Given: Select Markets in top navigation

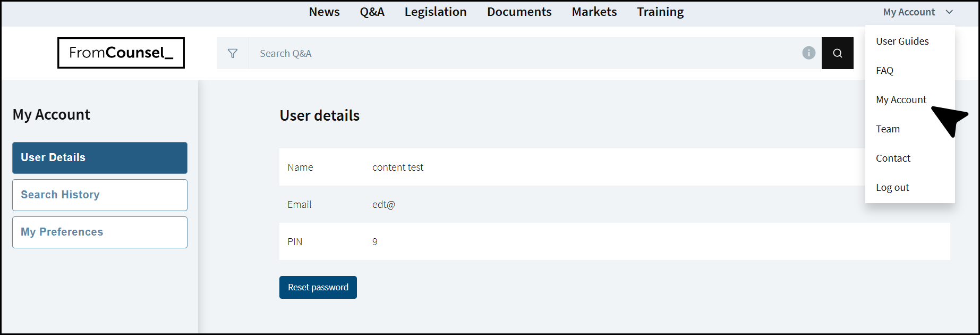Looking at the screenshot, I should click(x=594, y=12).
